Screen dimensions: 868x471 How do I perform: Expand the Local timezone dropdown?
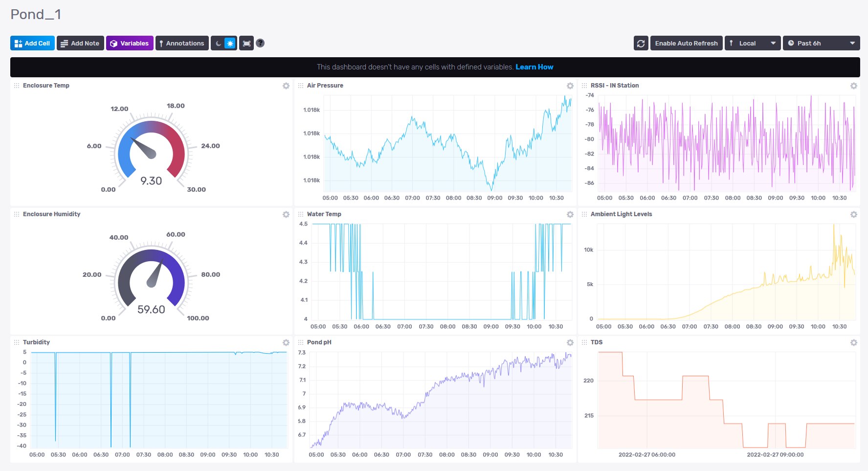pyautogui.click(x=752, y=44)
